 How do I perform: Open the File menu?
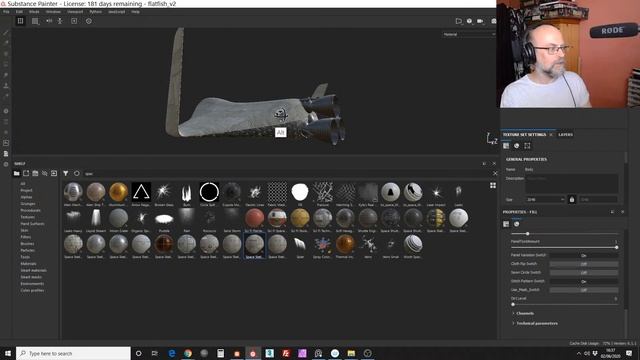tap(6, 12)
